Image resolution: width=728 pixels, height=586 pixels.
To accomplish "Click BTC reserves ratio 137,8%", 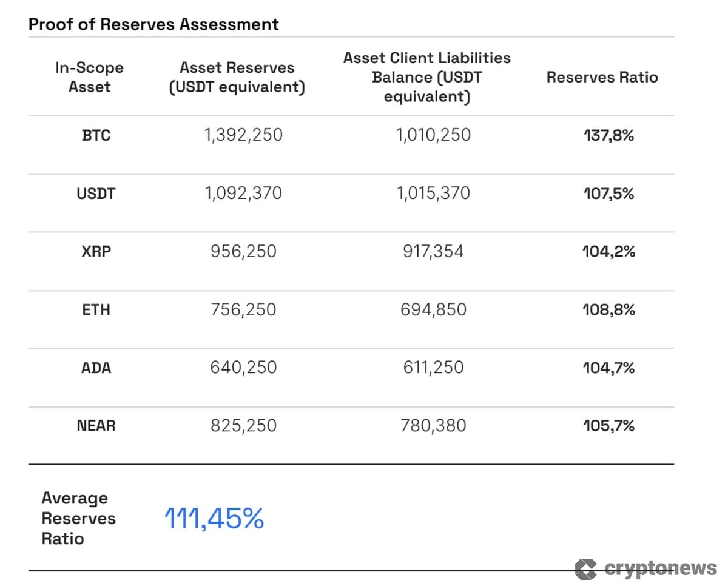I will click(x=608, y=135).
